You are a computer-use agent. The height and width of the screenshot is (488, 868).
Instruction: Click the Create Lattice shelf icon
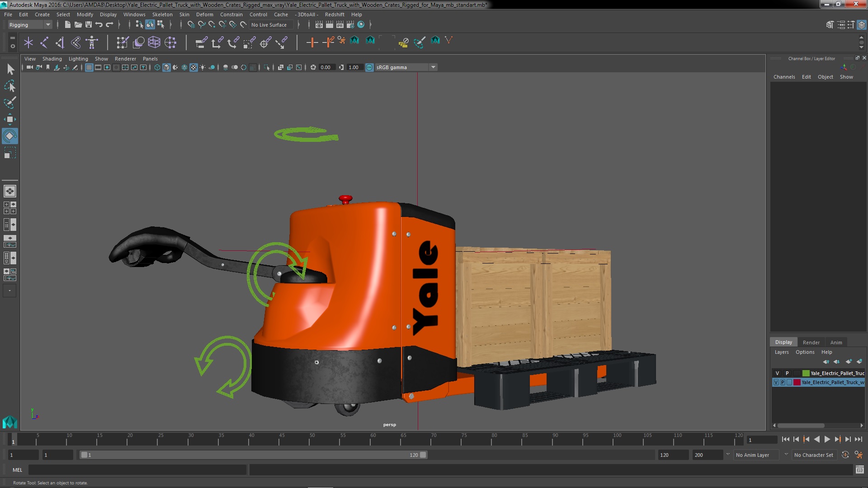pos(154,42)
